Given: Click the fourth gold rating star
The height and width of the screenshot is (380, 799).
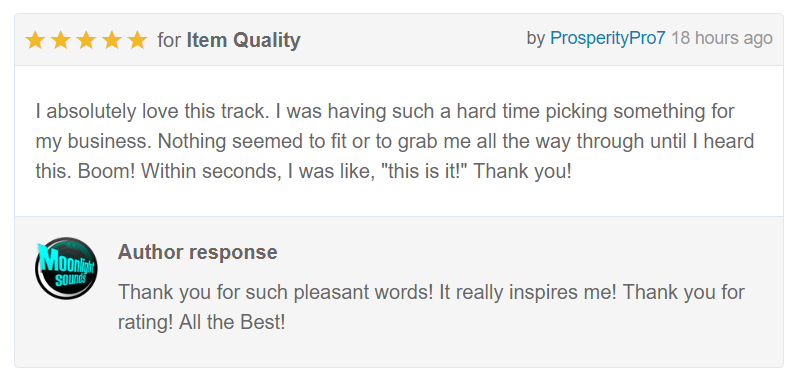Looking at the screenshot, I should tap(112, 40).
